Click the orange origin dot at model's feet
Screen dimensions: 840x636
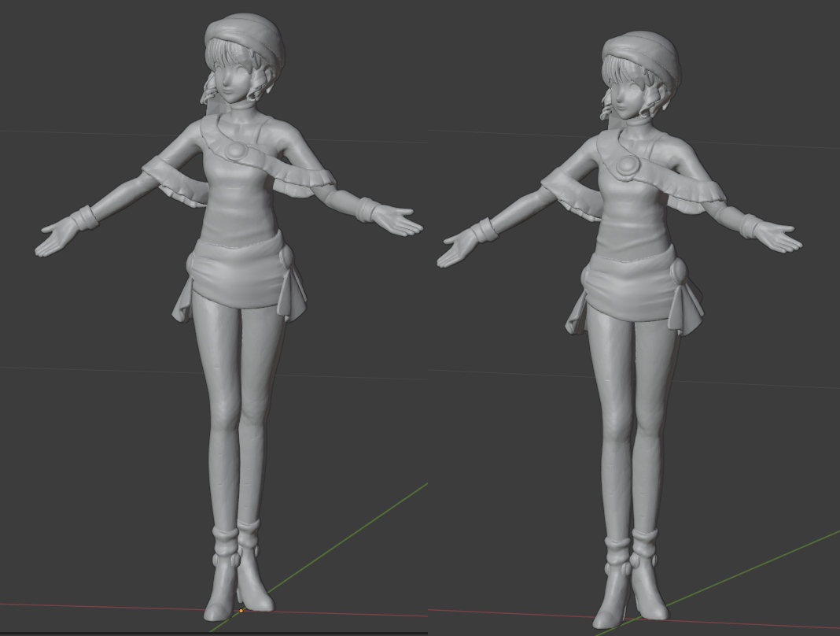click(x=241, y=611)
